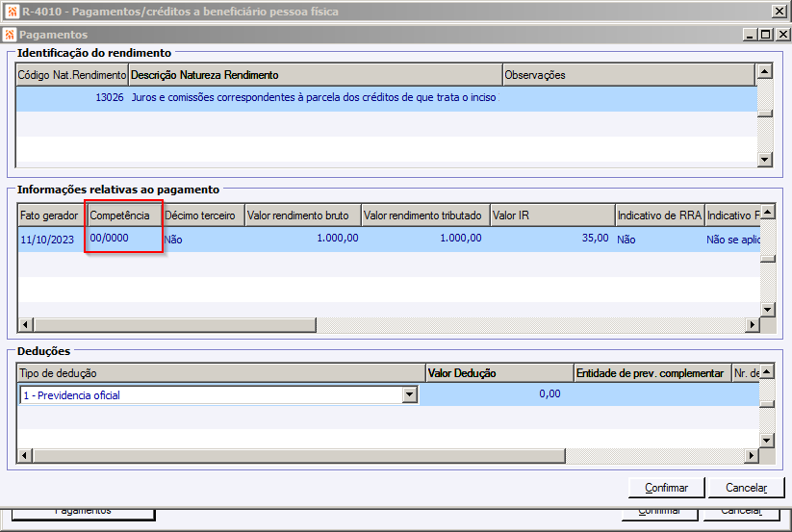The width and height of the screenshot is (792, 532).
Task: Click the Tipo de dedução column header
Action: click(x=221, y=373)
